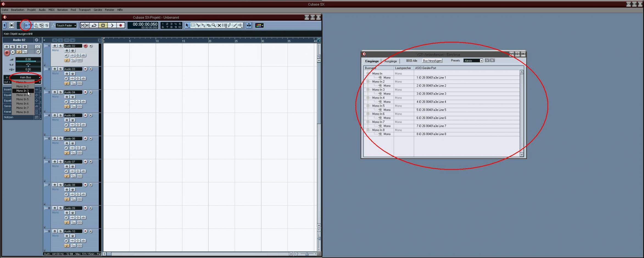Toggle the Cycle loop transport button
This screenshot has width=644, height=258.
(94, 25)
